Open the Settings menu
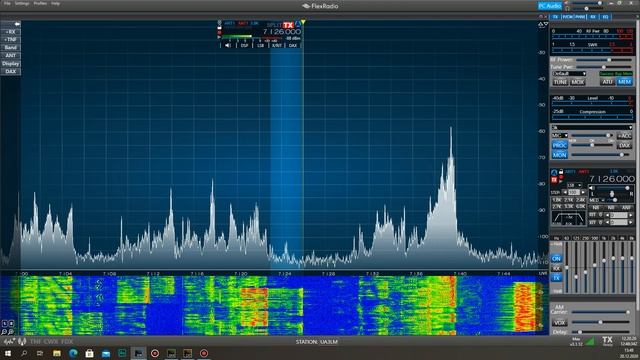 click(x=22, y=3)
